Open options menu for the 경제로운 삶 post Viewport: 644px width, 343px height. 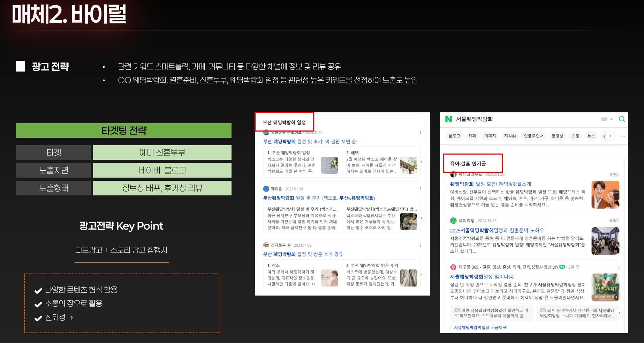[420, 245]
